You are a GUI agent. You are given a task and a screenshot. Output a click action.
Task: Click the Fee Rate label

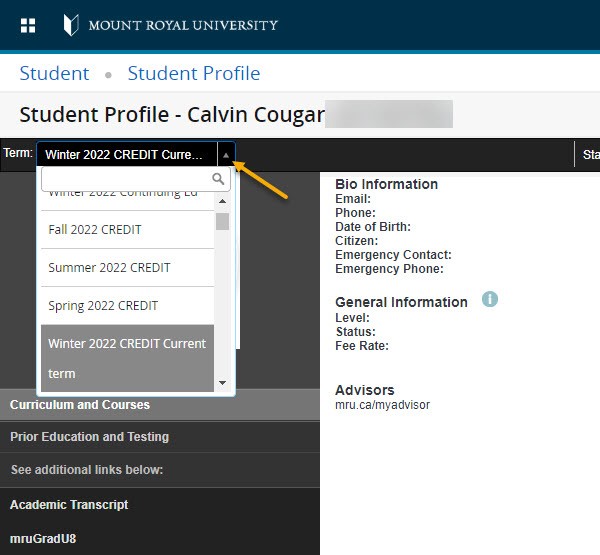tap(362, 346)
